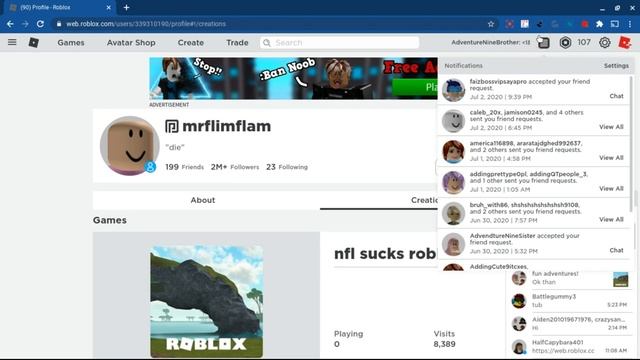Click the mrflimflam profile avatar

click(x=130, y=146)
